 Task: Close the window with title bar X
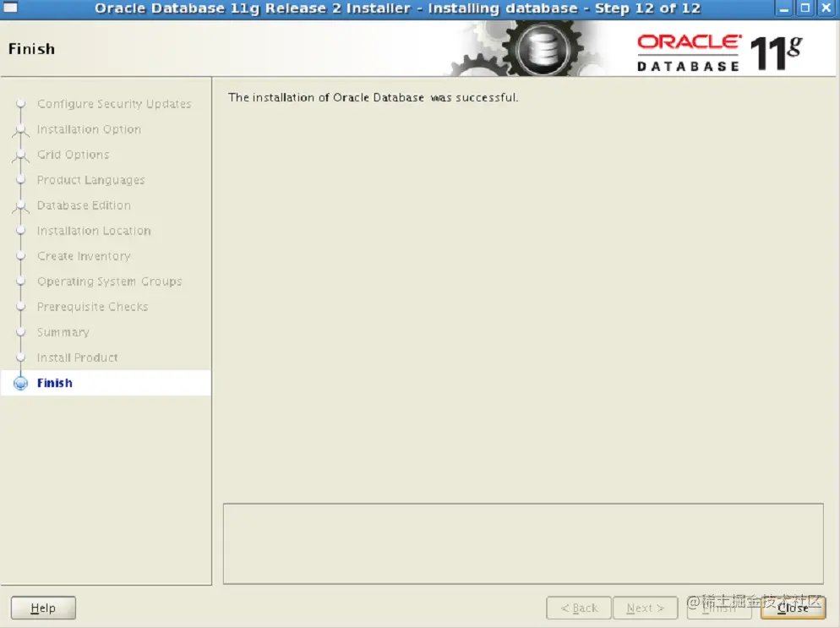(826, 8)
